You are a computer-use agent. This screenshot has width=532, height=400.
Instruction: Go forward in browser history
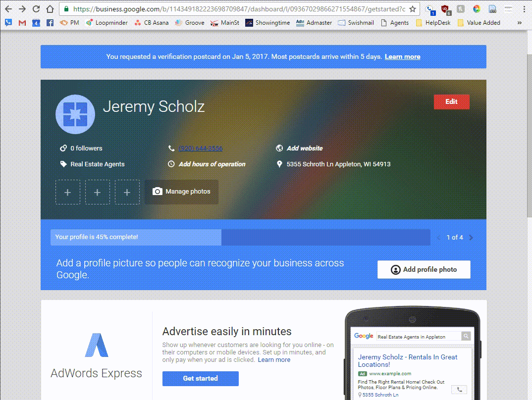coord(22,9)
